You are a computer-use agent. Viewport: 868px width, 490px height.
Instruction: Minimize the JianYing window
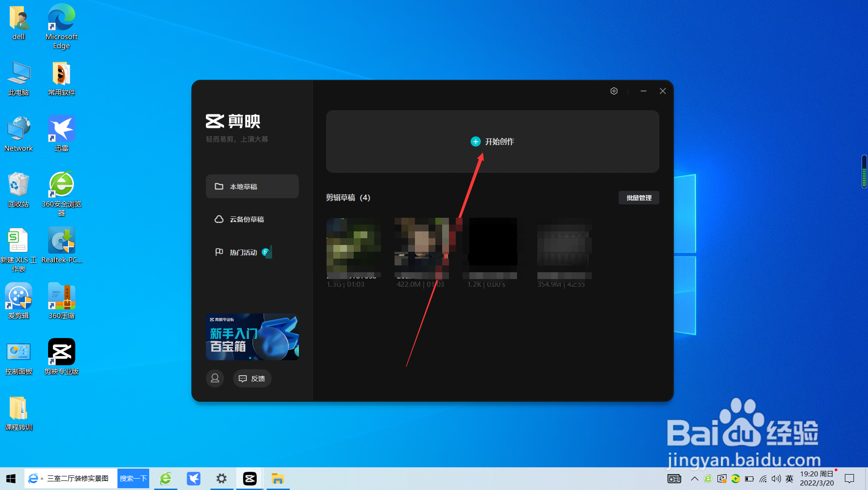coord(643,91)
